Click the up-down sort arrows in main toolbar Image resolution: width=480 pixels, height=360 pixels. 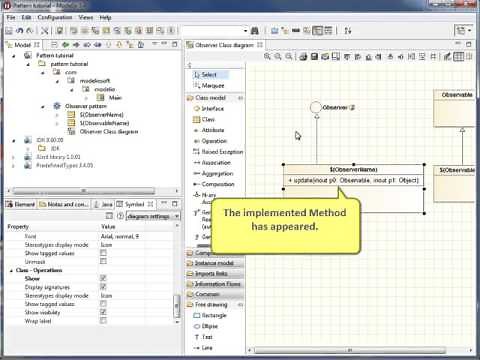tap(348, 31)
